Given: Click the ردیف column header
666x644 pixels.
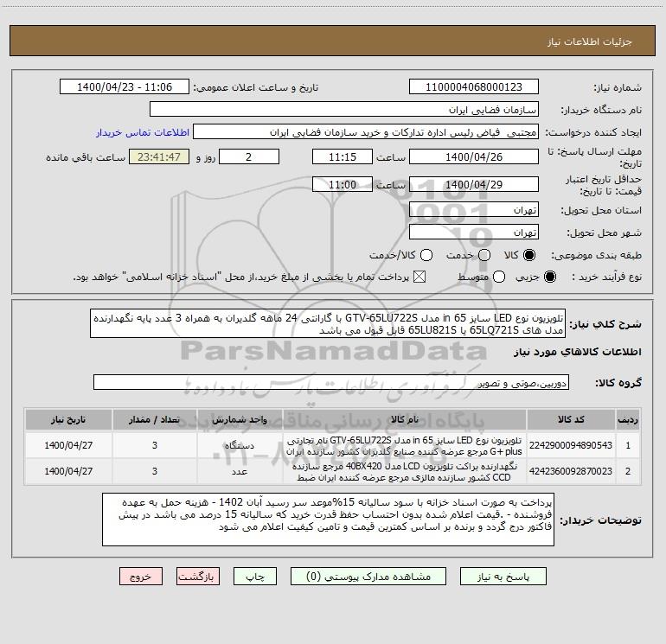Looking at the screenshot, I should point(628,420).
